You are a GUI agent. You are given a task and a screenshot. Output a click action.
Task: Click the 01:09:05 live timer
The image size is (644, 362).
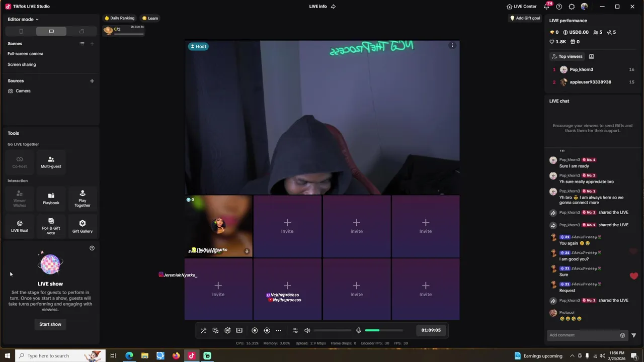point(431,330)
